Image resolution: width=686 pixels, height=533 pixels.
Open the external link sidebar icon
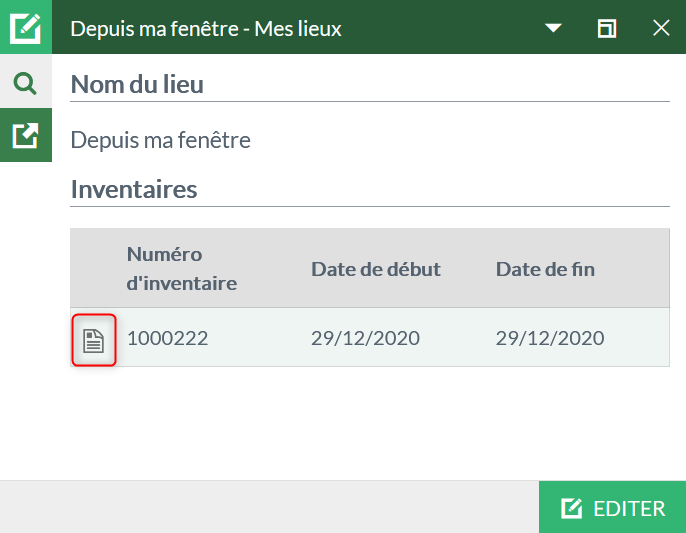pos(25,135)
